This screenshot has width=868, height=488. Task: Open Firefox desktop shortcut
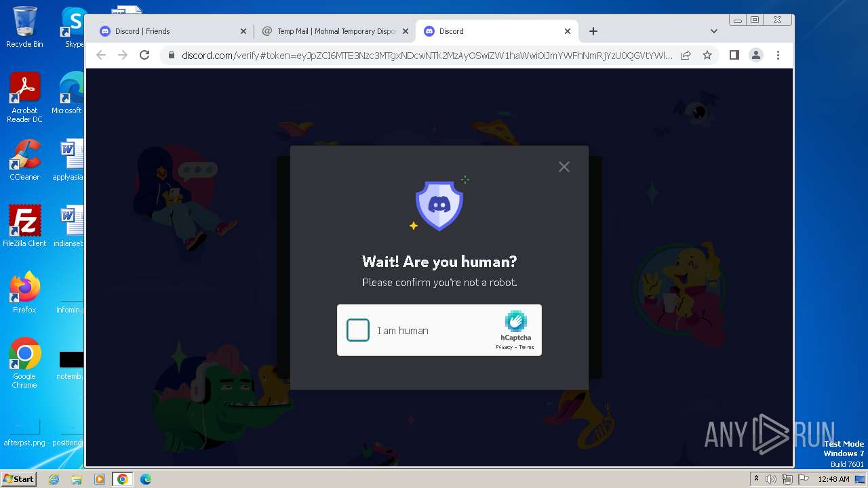(24, 292)
